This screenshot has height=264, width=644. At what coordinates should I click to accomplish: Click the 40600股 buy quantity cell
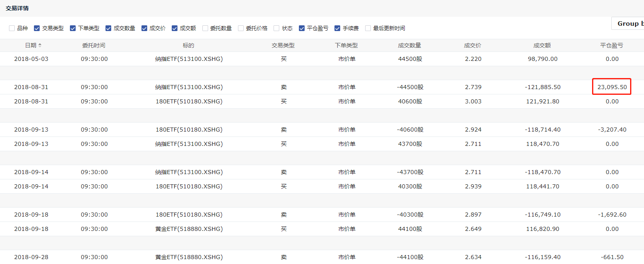pos(410,101)
